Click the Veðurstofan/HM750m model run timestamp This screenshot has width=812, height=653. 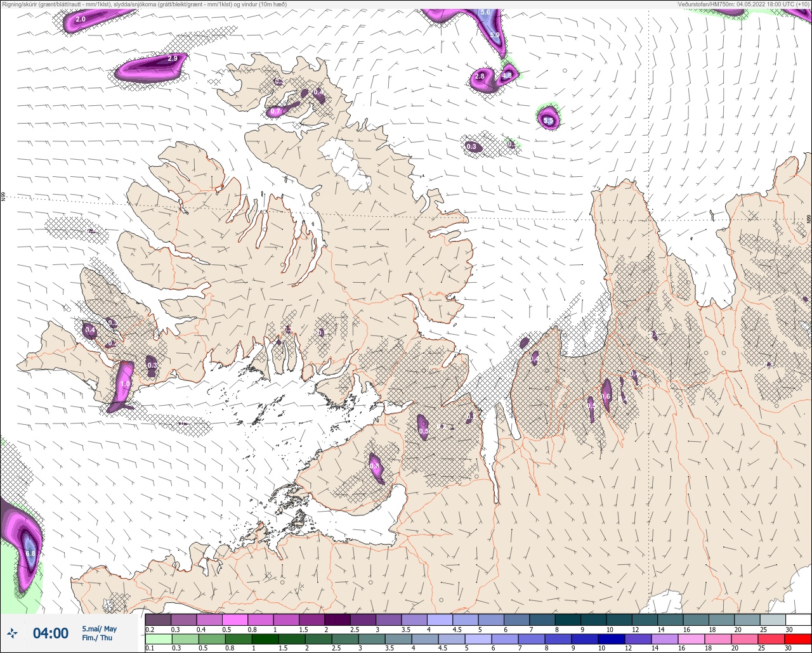tap(743, 4)
